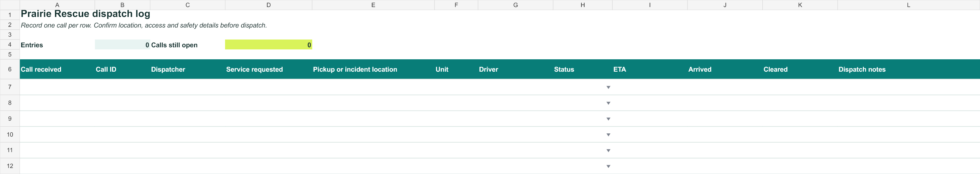Click the empty Call received cell in row 7

[x=57, y=87]
